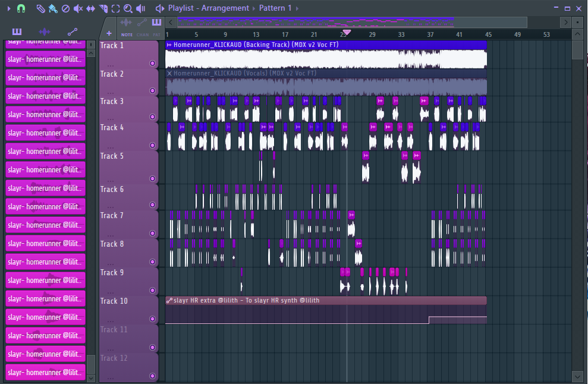
Task: Select the Track 12 header label
Action: (114, 358)
